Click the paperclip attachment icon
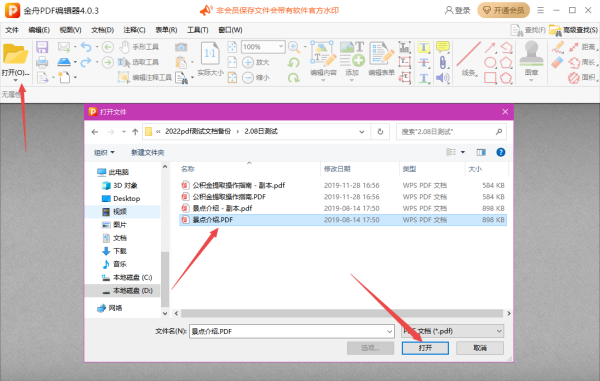The height and width of the screenshot is (381, 600). pyautogui.click(x=443, y=62)
